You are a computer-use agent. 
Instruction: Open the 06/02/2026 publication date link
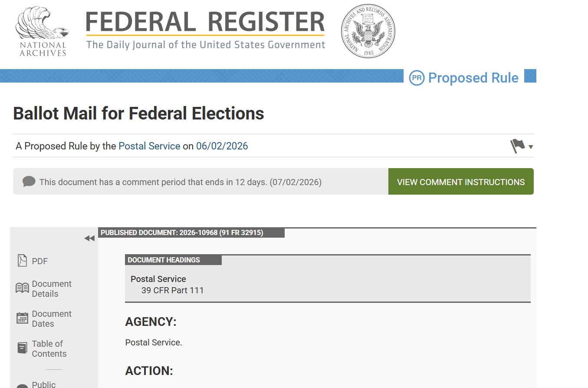point(222,146)
